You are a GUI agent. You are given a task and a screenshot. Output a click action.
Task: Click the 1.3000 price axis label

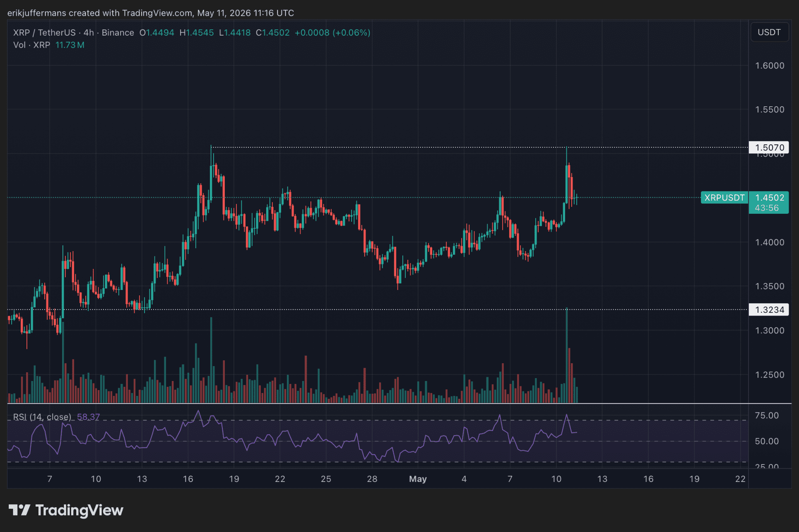pos(770,331)
